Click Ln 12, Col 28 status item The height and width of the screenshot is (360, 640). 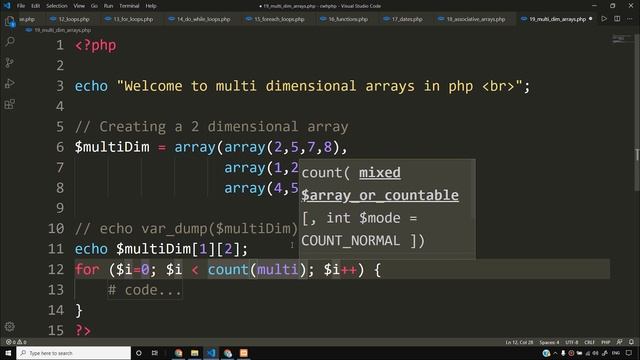pyautogui.click(x=519, y=342)
